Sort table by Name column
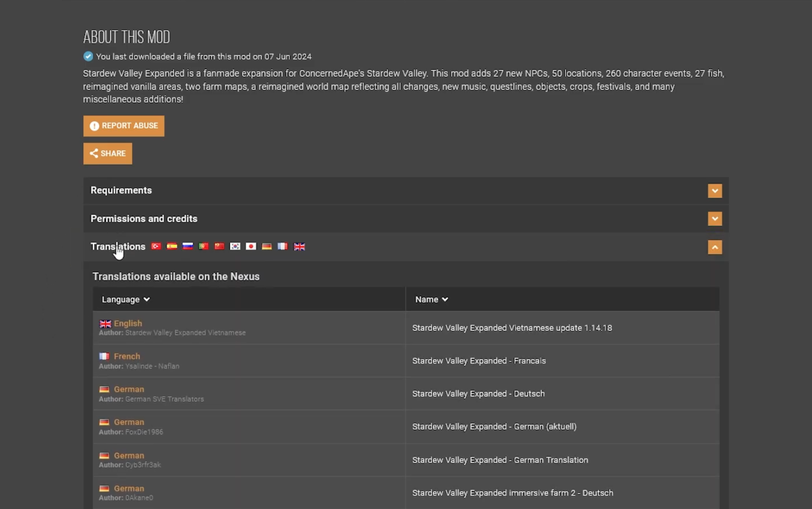812x509 pixels. [x=432, y=299]
